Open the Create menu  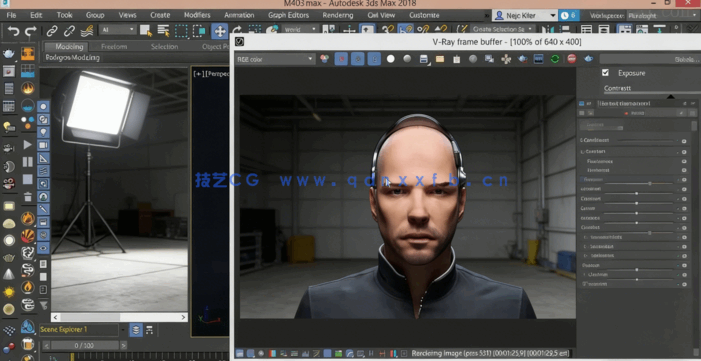(x=160, y=15)
